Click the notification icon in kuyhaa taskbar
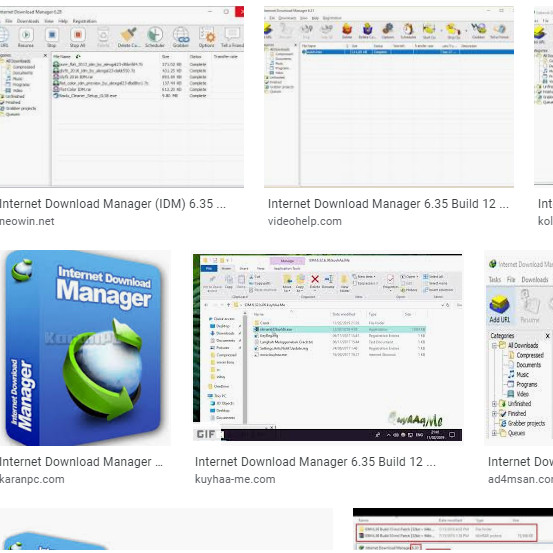 click(x=452, y=435)
